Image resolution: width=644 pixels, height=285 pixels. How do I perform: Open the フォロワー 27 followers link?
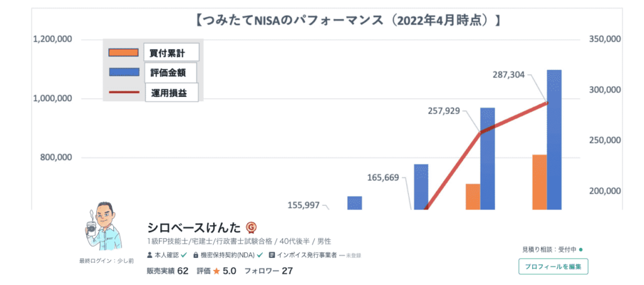(x=269, y=271)
